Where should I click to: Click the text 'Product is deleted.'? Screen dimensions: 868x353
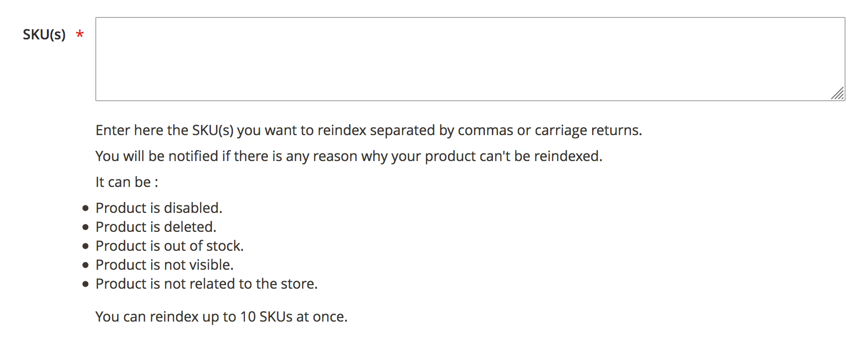156,227
